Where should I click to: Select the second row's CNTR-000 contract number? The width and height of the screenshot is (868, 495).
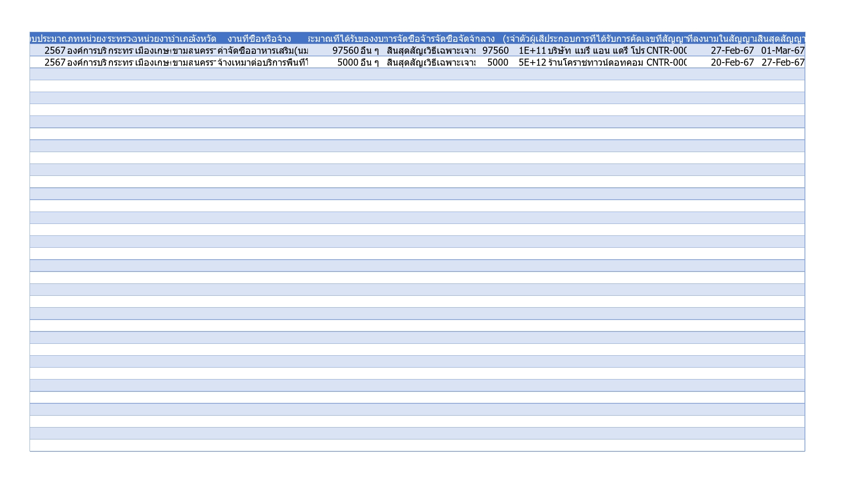pos(666,63)
